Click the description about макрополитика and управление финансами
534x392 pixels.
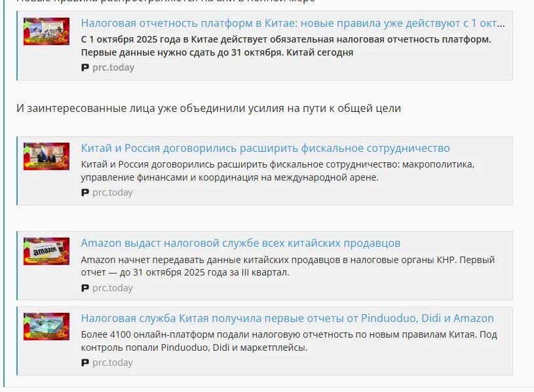[x=278, y=171]
